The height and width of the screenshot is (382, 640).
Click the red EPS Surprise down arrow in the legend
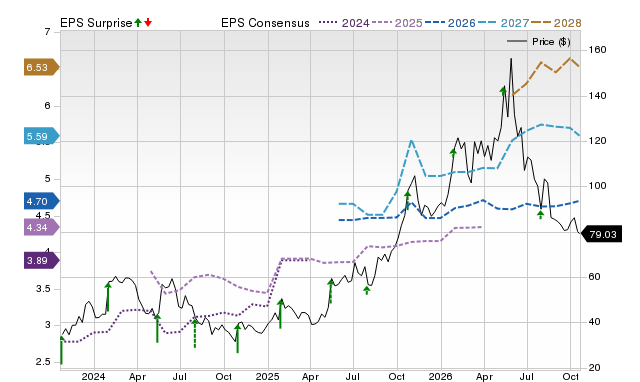(148, 22)
